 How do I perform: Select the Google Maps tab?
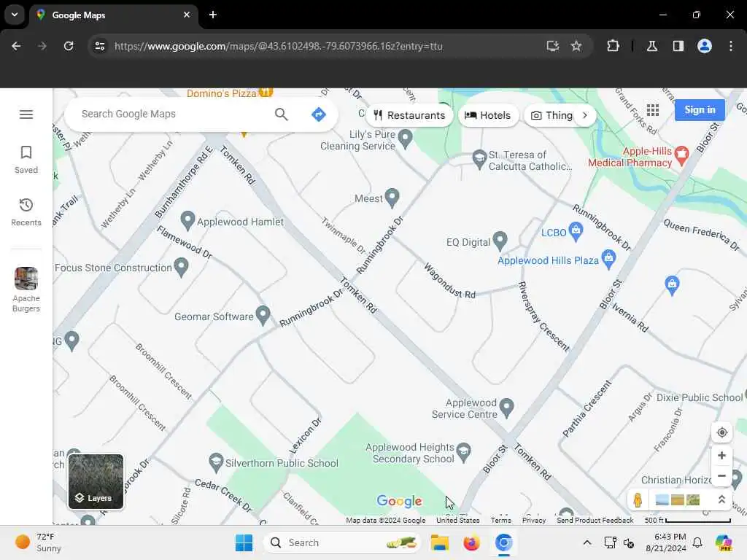click(x=113, y=15)
